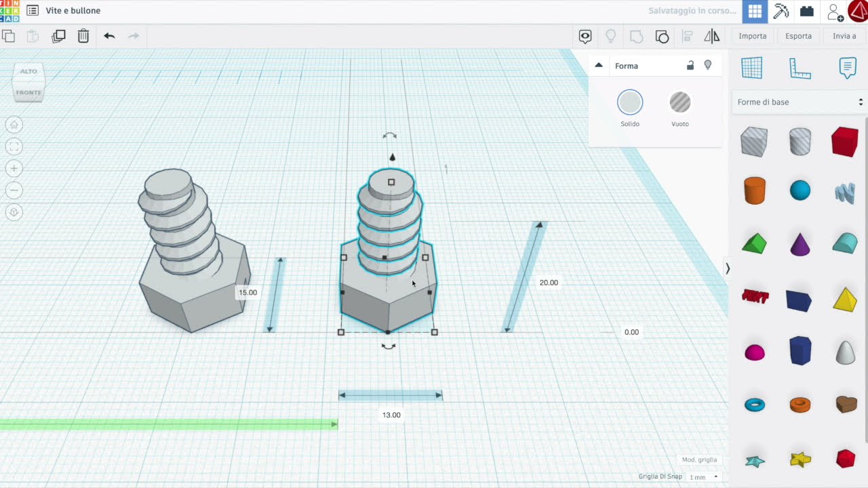Open the Tinkercad home logo
Screen dimensions: 868x488
(9, 11)
